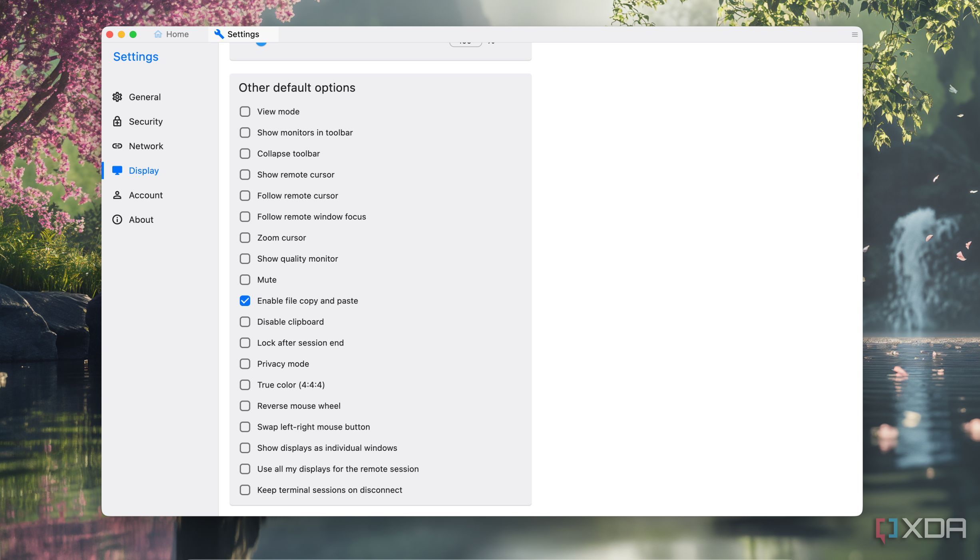Click the Other default options heading
980x560 pixels.
297,88
